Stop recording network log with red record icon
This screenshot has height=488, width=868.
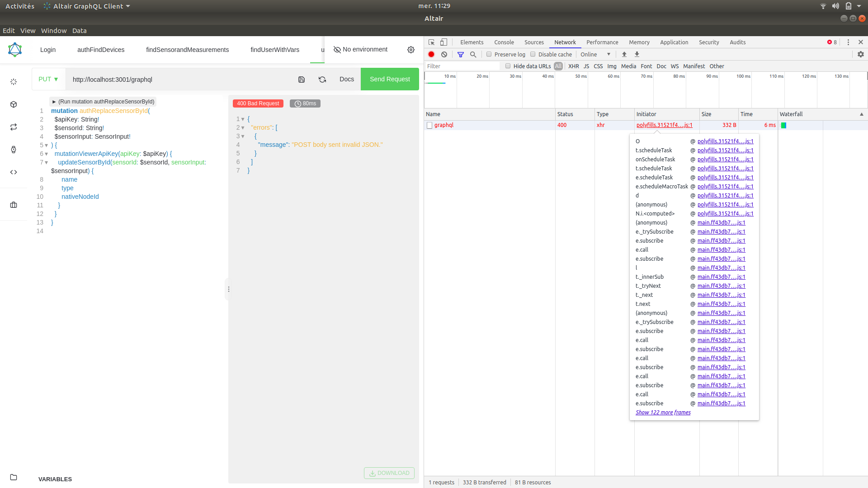(431, 54)
